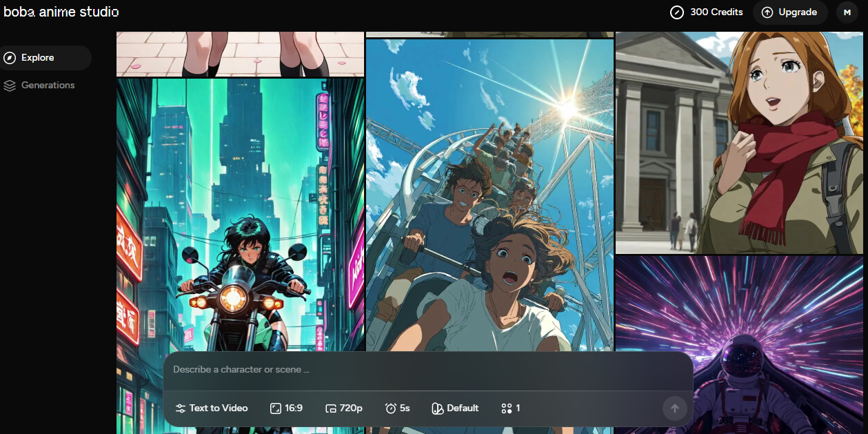The width and height of the screenshot is (868, 434).
Task: Open the Explore page in sidebar
Action: click(x=45, y=58)
